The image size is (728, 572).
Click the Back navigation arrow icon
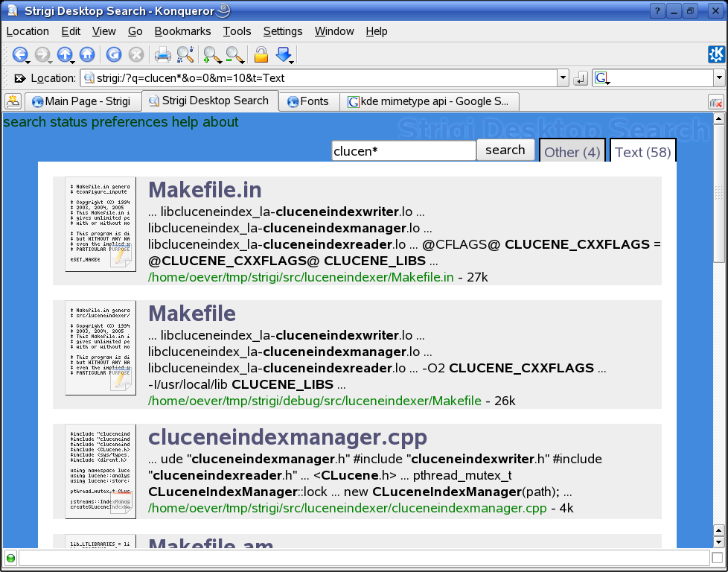(x=19, y=54)
